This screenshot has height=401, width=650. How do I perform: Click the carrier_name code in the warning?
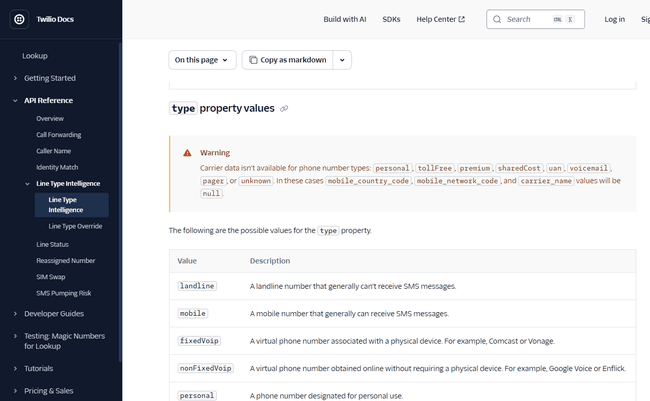click(x=546, y=181)
